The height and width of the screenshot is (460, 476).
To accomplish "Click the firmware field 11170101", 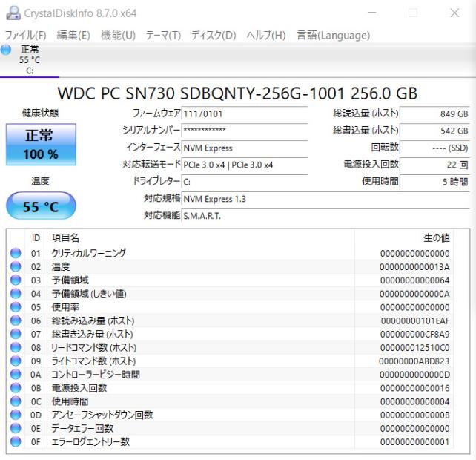I will point(245,114).
